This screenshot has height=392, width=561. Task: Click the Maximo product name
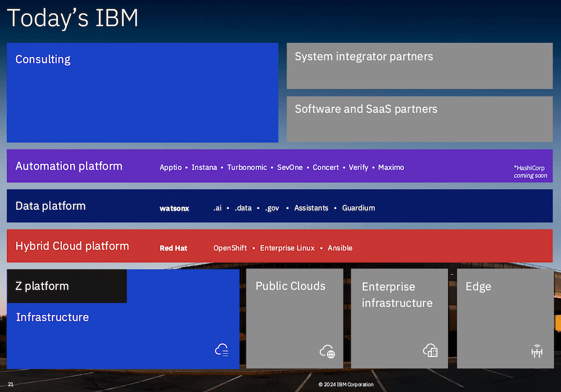(391, 168)
